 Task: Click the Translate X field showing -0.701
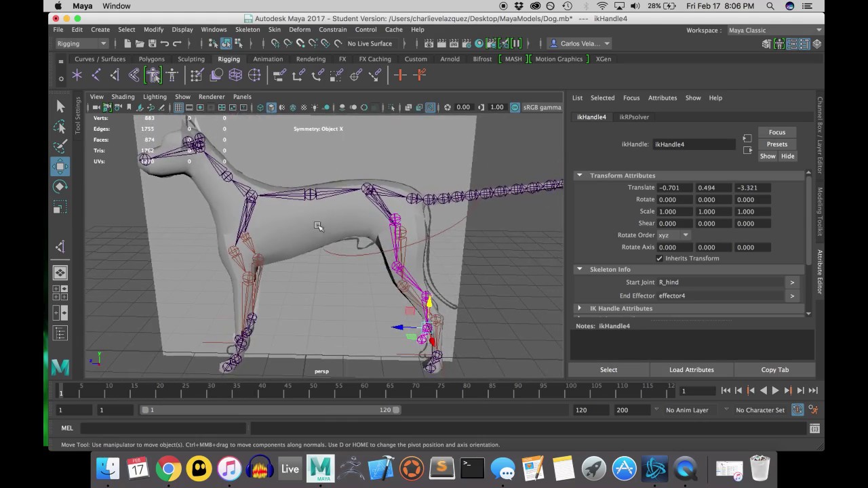tap(673, 188)
